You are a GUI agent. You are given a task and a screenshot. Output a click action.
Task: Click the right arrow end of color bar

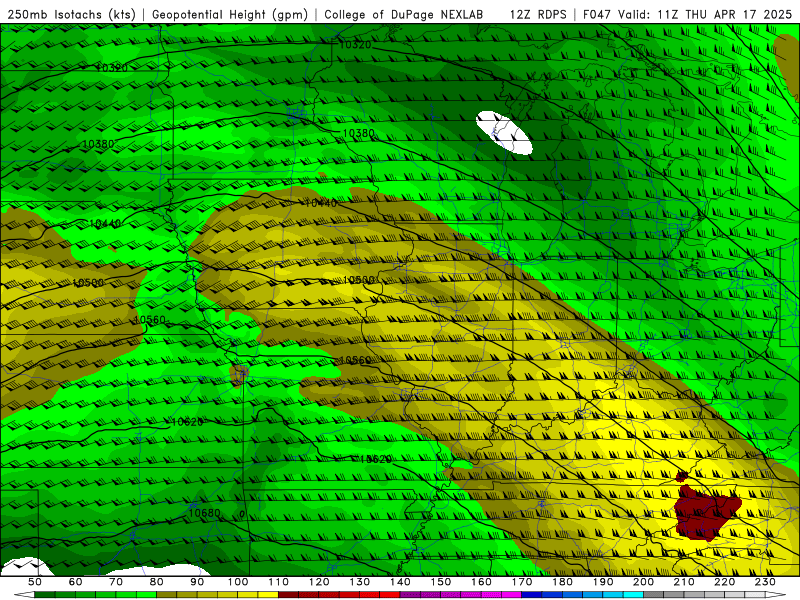coord(776,595)
